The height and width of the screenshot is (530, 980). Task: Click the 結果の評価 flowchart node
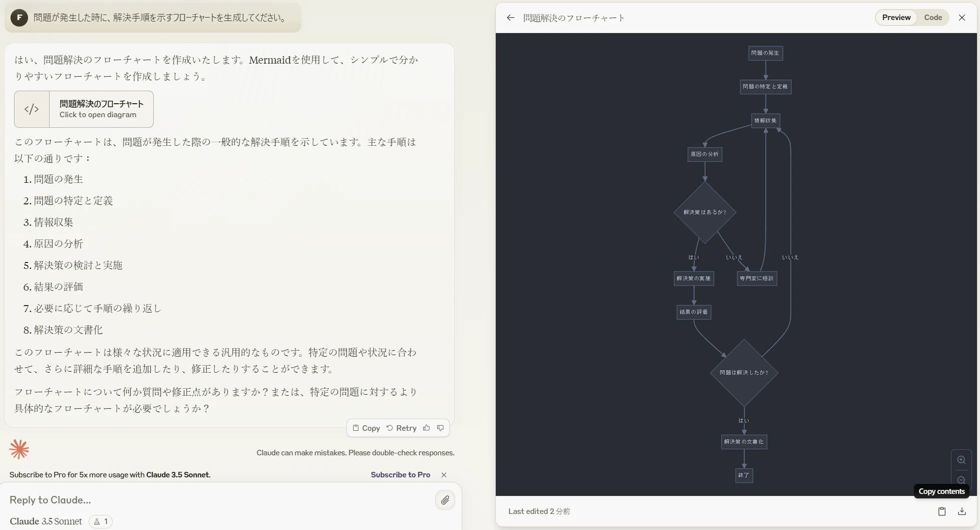coord(694,312)
